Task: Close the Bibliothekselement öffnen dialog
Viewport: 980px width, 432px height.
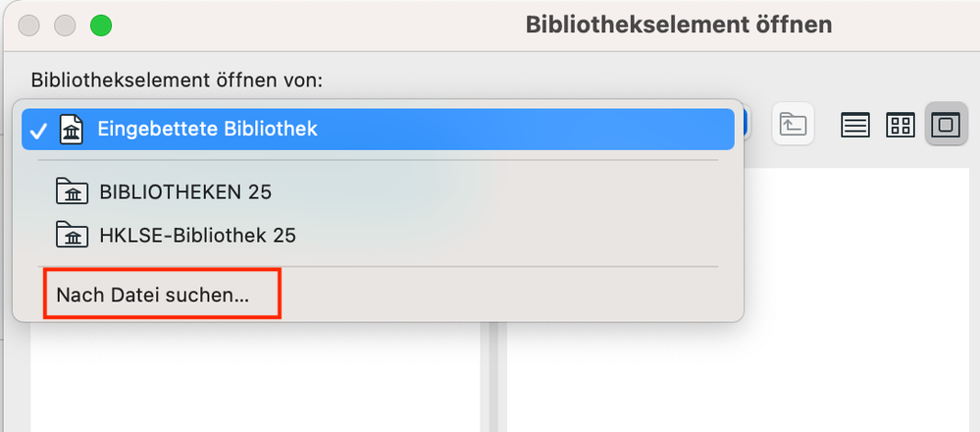Action: click(x=30, y=26)
